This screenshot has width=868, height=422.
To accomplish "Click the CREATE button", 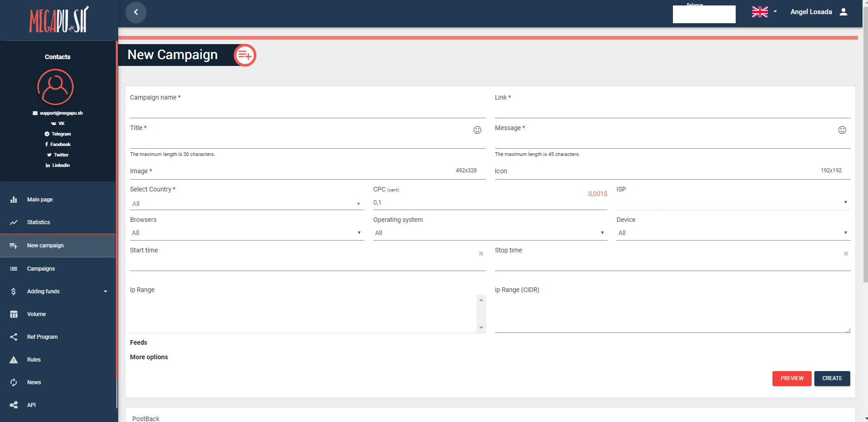I will tap(832, 378).
